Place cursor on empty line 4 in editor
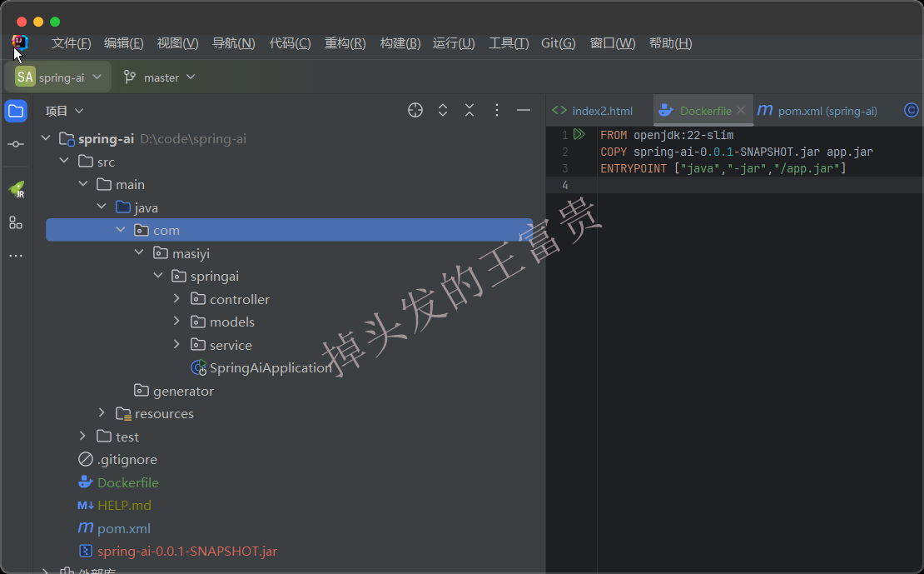The width and height of the screenshot is (924, 574). point(760,185)
